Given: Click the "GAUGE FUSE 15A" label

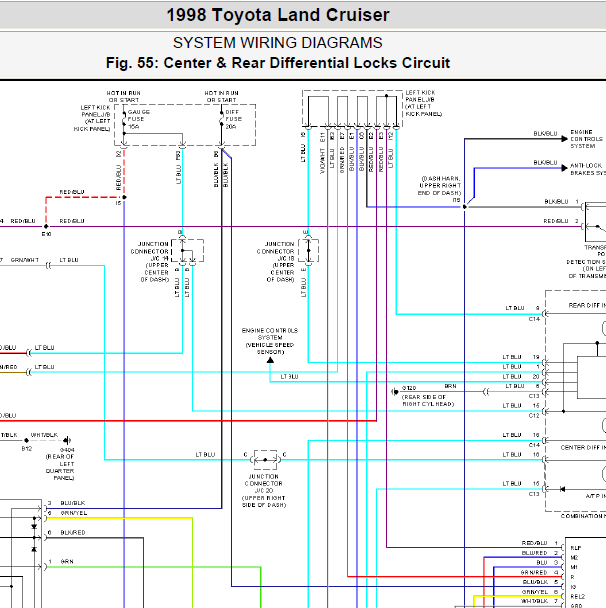Looking at the screenshot, I should [139, 119].
